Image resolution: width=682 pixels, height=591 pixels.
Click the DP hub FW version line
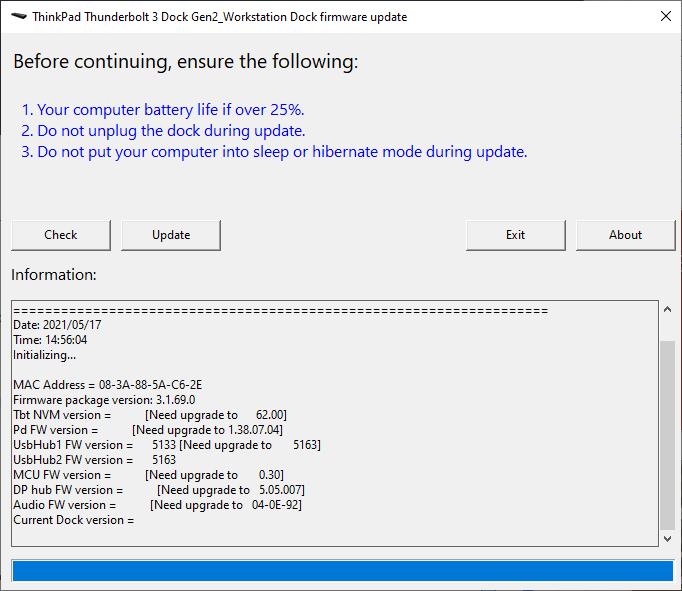tap(159, 490)
